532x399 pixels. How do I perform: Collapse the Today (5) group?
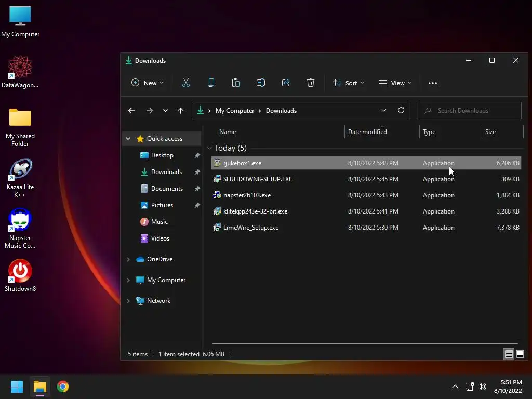click(x=209, y=148)
